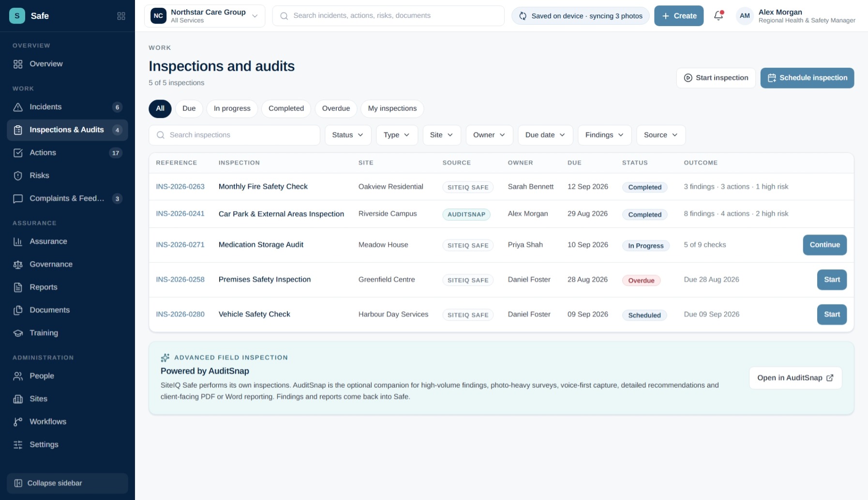The image size is (868, 500).
Task: Click the Complaints & Feedback speech bubble icon
Action: point(18,198)
